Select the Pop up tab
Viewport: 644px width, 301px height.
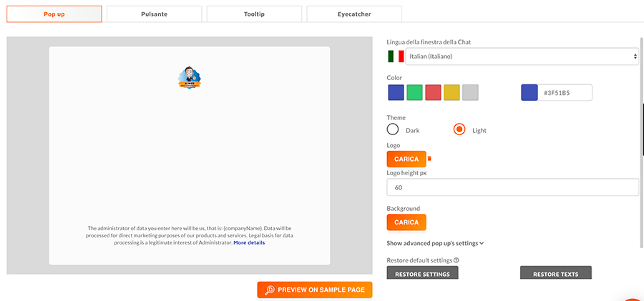point(54,14)
